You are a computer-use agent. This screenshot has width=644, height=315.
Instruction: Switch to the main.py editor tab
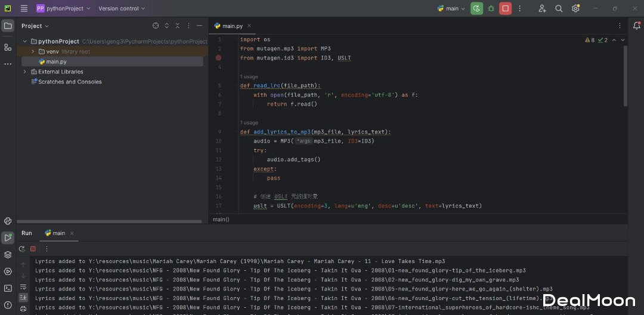click(232, 26)
